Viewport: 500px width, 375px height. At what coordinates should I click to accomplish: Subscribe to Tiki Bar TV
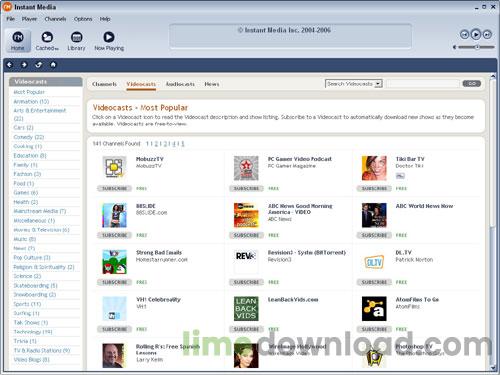click(374, 188)
